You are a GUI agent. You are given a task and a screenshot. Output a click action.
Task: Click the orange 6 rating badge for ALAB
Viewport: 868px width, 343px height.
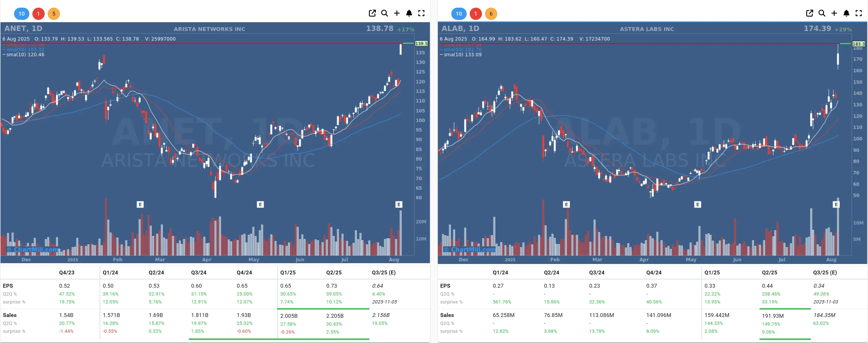[491, 14]
